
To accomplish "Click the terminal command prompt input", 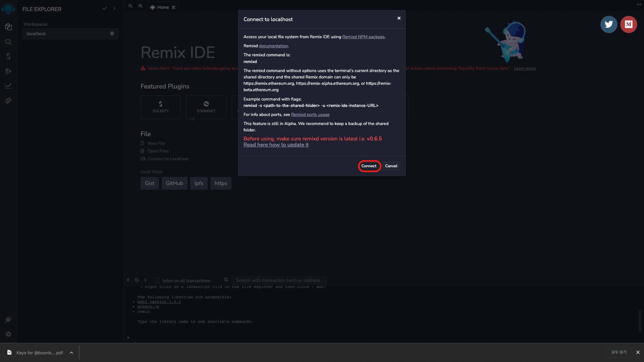I will 382,338.
